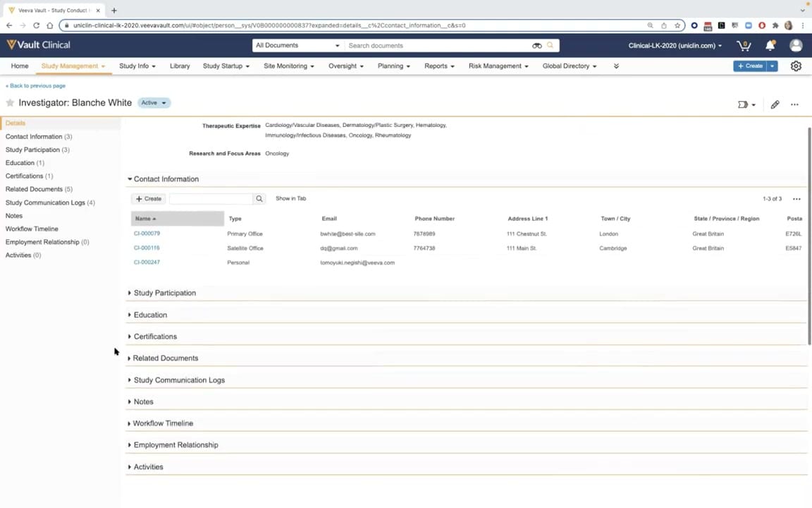This screenshot has height=508, width=812.
Task: Open the Active status dropdown
Action: pyautogui.click(x=154, y=102)
